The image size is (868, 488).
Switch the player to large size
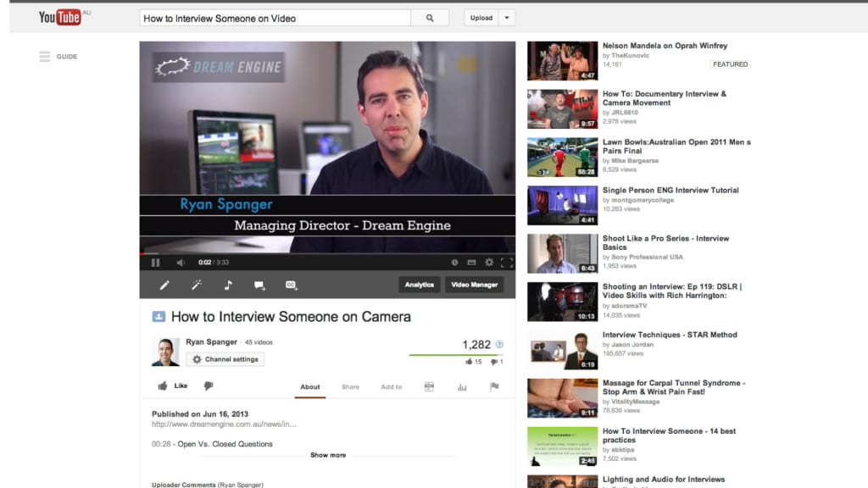[471, 263]
